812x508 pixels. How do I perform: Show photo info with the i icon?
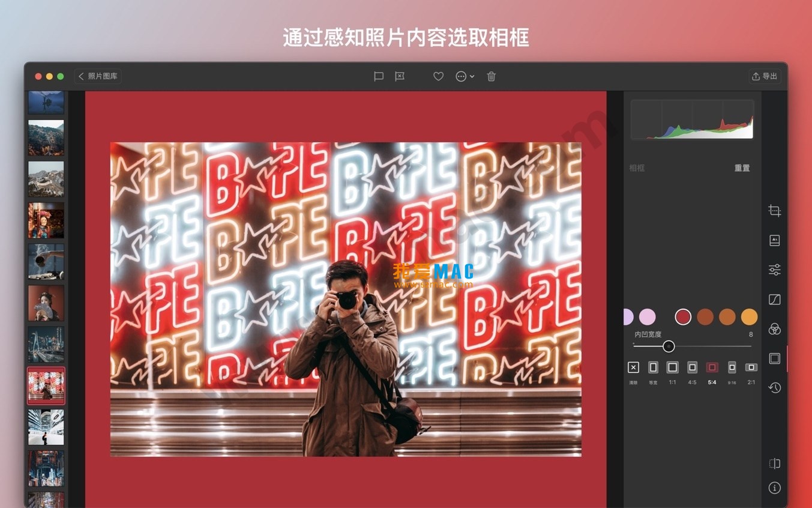[x=775, y=488]
